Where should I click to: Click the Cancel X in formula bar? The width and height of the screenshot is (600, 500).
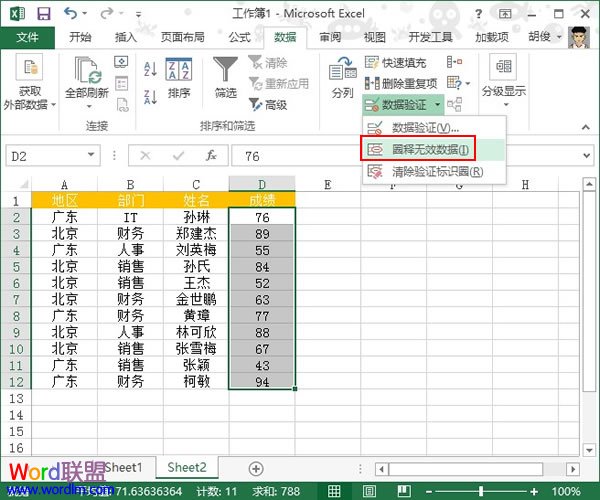click(x=145, y=155)
